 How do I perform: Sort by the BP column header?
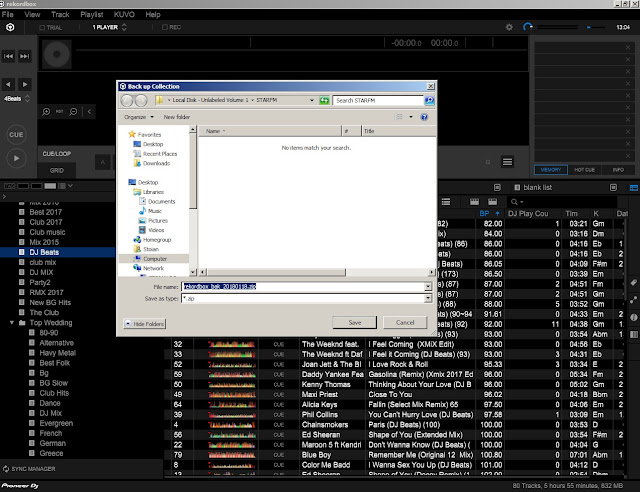pos(489,214)
